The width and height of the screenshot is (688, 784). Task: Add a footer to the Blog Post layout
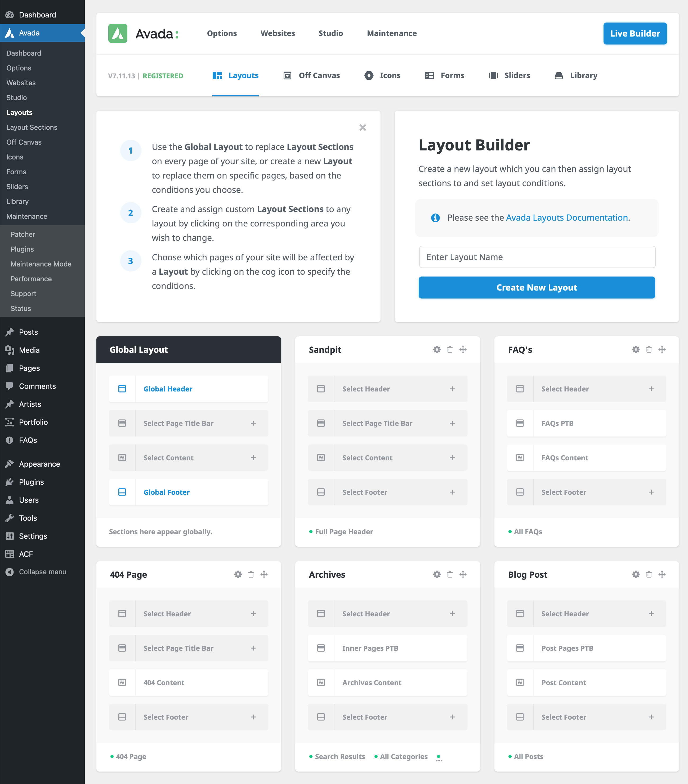pos(586,717)
